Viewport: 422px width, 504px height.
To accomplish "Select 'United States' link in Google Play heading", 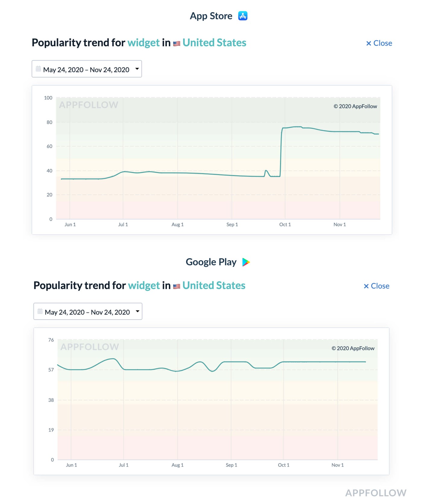I will pyautogui.click(x=214, y=286).
